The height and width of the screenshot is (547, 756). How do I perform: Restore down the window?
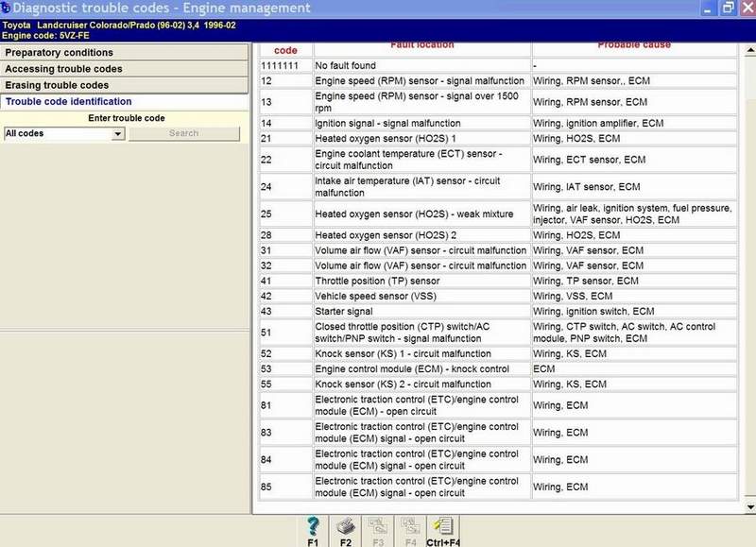(728, 8)
